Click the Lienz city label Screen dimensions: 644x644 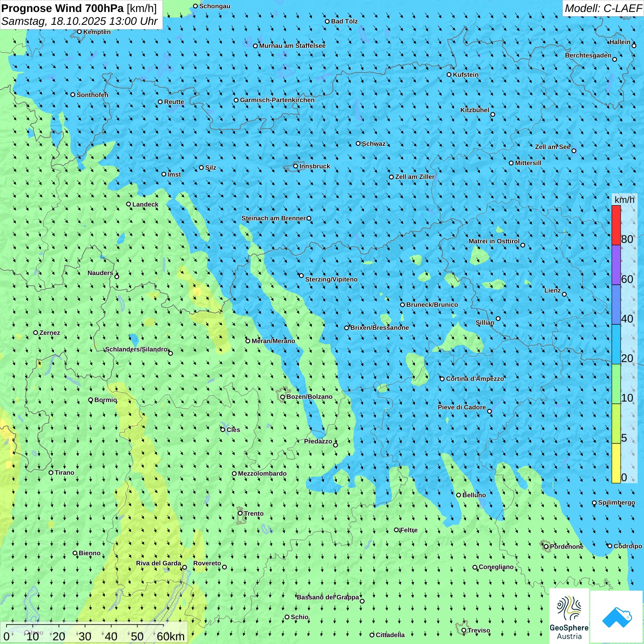coord(552,290)
